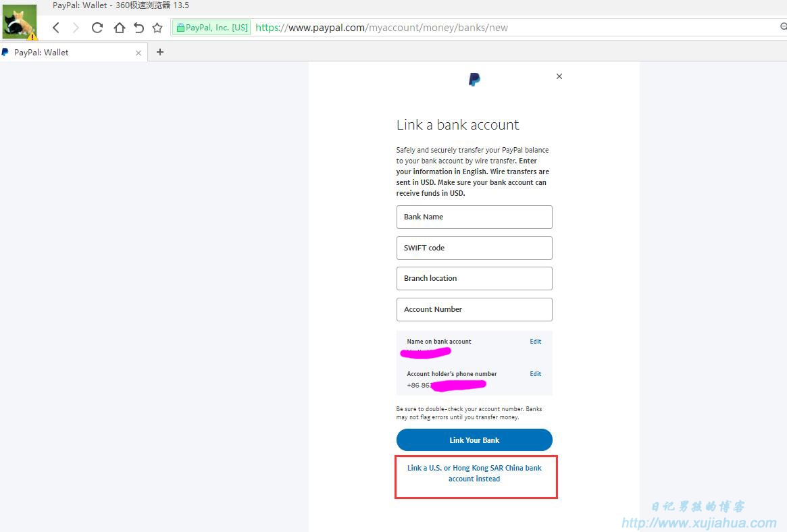Close the PayPal: Wallet tab
Screen dimensions: 787x532
[138, 53]
